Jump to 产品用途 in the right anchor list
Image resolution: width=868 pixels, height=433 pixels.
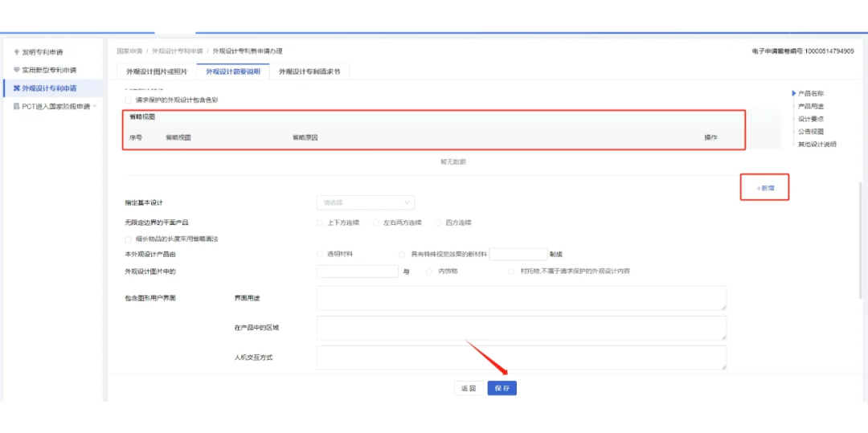click(x=811, y=106)
